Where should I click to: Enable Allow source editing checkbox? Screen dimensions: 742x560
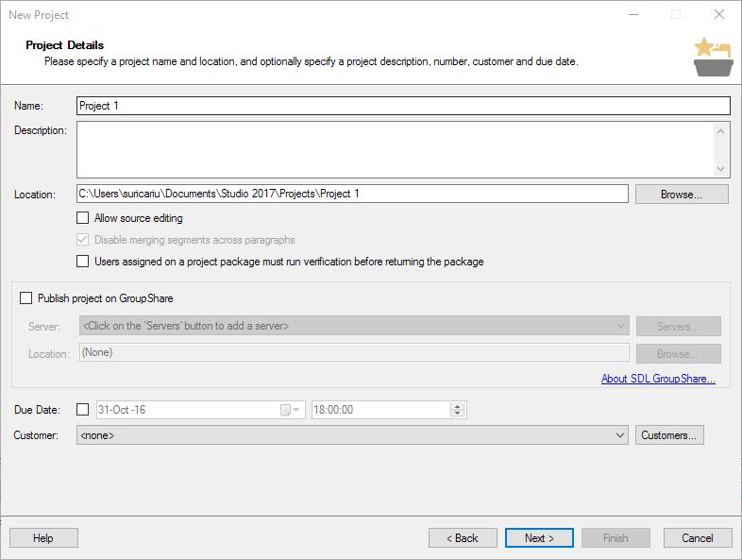tap(83, 218)
